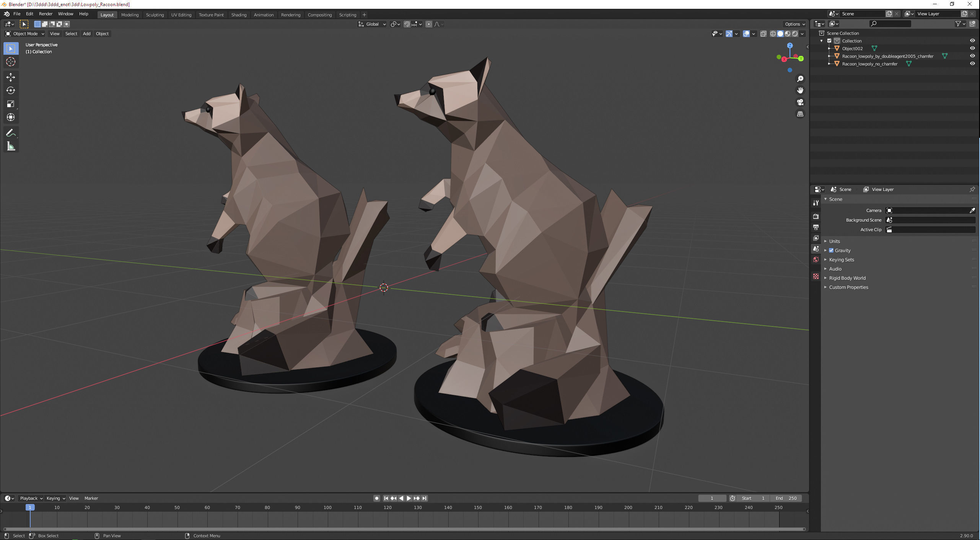Toggle X-Ray mode button
The image size is (980, 540).
pyautogui.click(x=763, y=34)
